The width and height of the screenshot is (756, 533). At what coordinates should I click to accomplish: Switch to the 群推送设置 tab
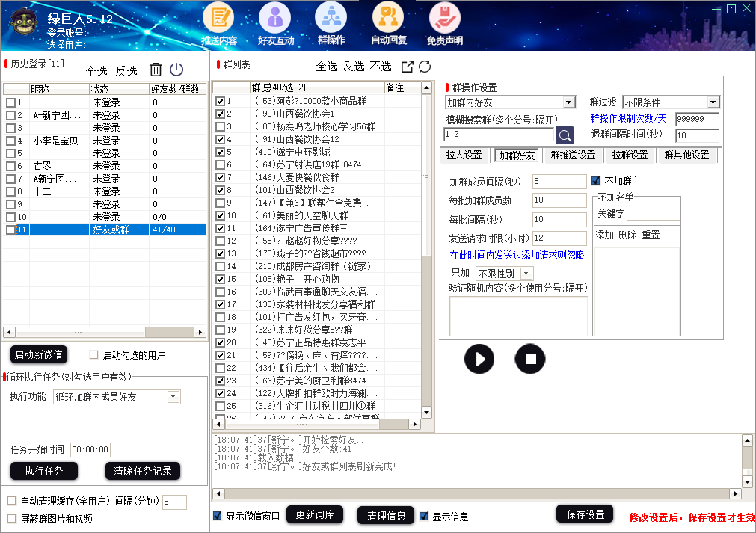(x=573, y=155)
